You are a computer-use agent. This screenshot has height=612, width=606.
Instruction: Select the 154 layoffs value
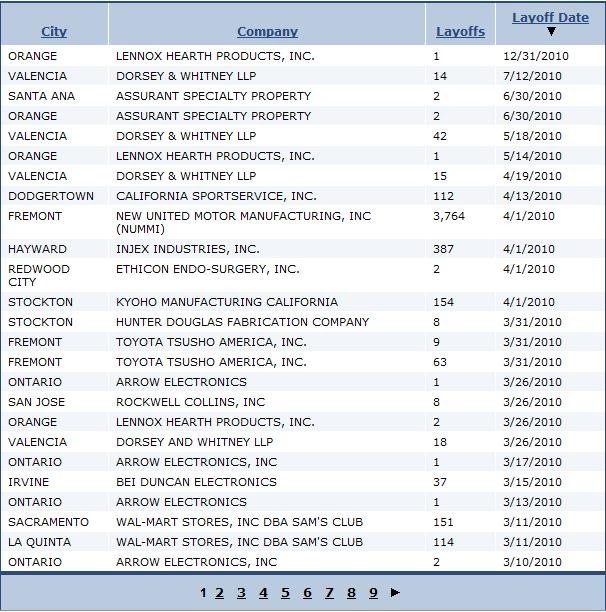(443, 302)
